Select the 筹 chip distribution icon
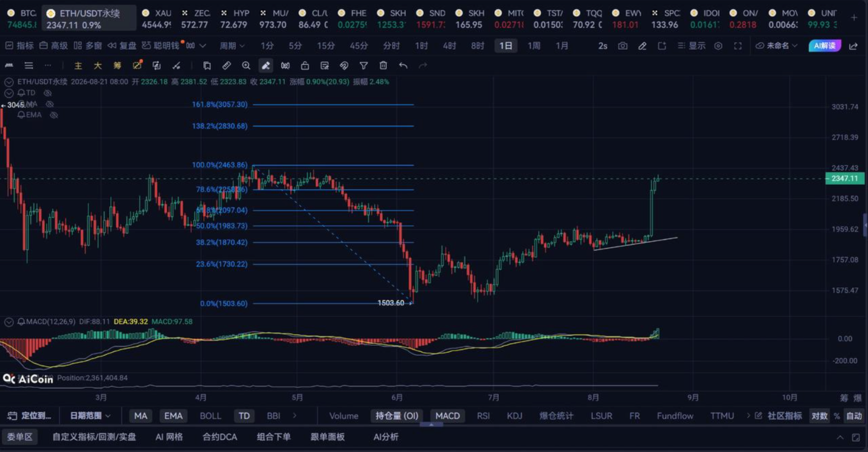868x452 pixels. (117, 66)
